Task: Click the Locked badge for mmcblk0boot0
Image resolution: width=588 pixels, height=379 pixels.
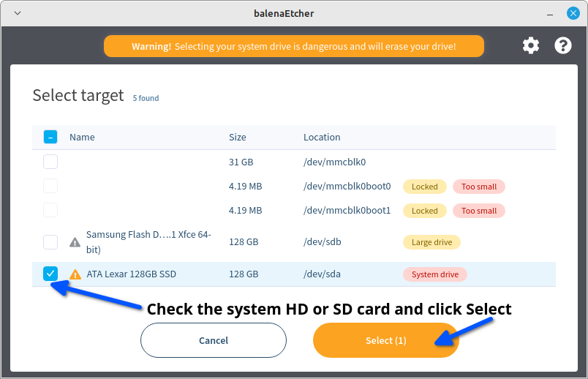Action: point(424,187)
